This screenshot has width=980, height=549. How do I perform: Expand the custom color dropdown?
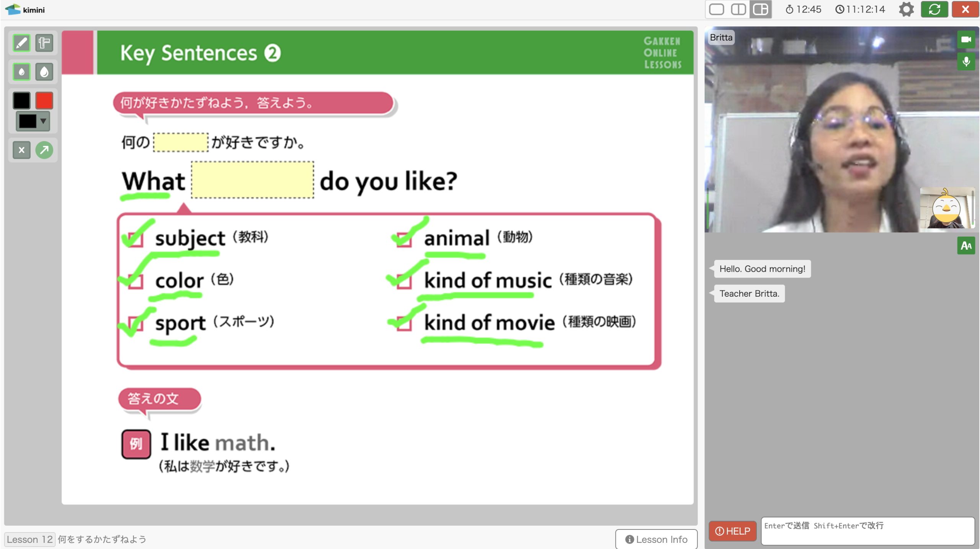pos(43,121)
